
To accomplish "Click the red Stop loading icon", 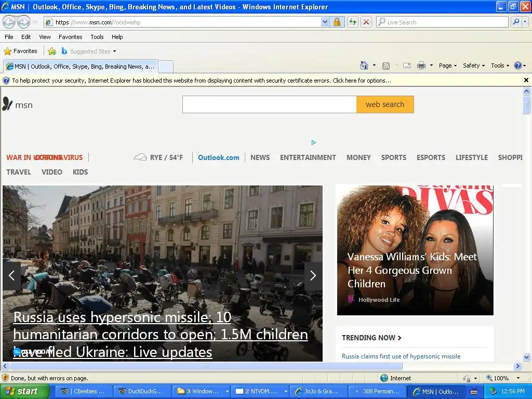I will 366,22.
